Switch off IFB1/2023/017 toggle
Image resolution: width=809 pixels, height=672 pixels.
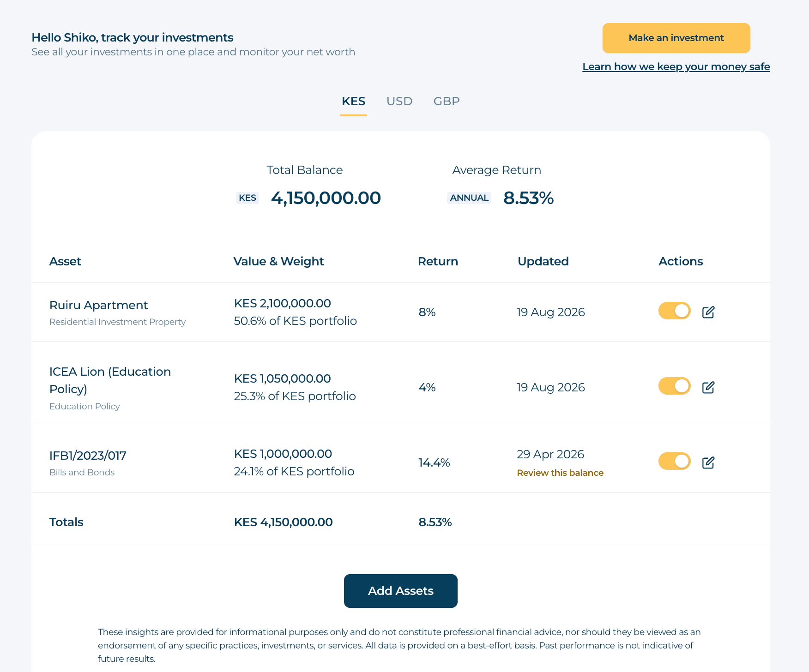tap(675, 461)
